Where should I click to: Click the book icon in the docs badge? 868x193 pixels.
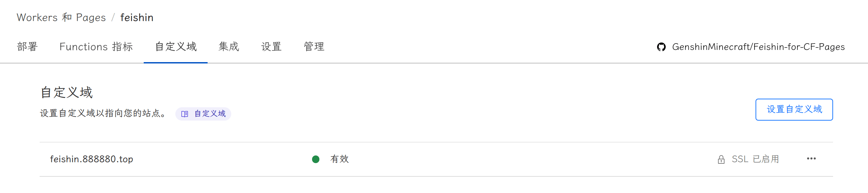coord(184,114)
